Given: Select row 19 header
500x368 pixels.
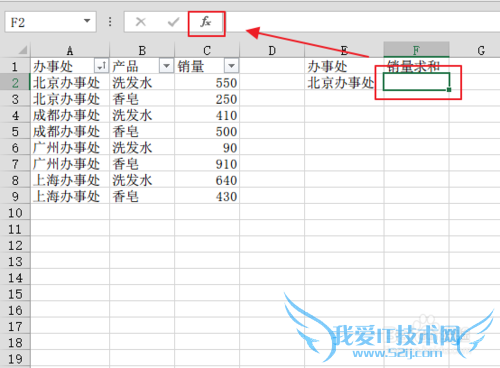Looking at the screenshot, I should pos(15,359).
